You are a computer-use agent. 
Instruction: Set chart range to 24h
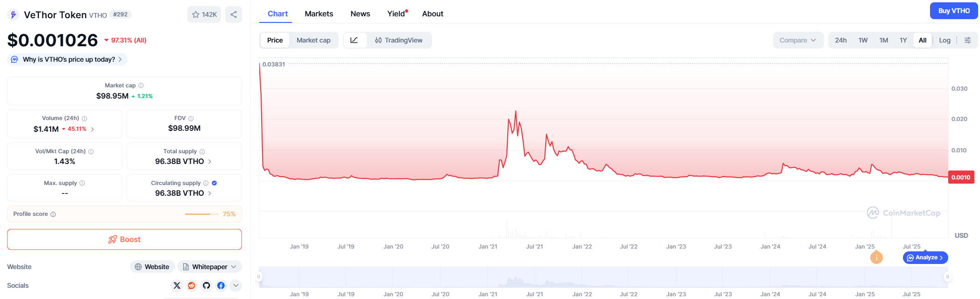[x=841, y=40]
